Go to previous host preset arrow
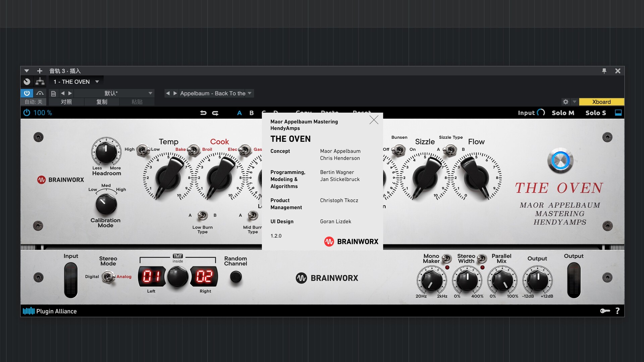The height and width of the screenshot is (362, 644). [63, 93]
